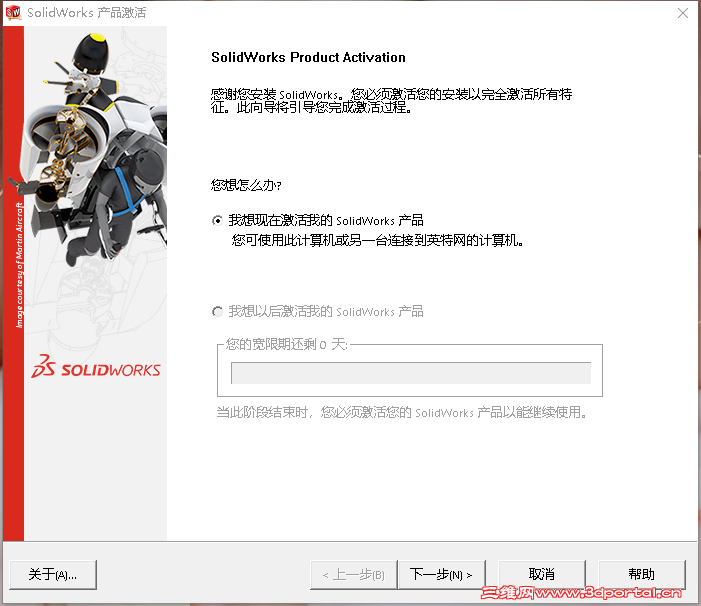Image resolution: width=701 pixels, height=606 pixels.
Task: Cancel activation with the 取消 button
Action: pos(542,575)
